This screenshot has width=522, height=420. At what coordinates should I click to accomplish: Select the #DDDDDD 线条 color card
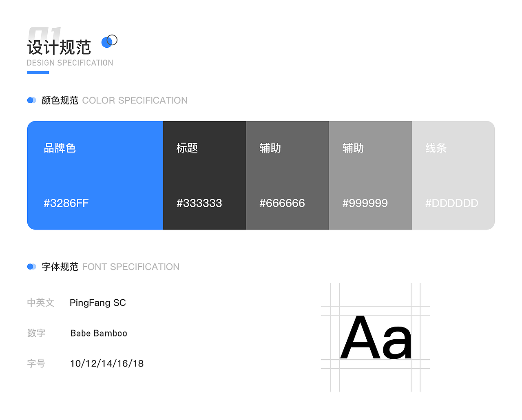(453, 175)
